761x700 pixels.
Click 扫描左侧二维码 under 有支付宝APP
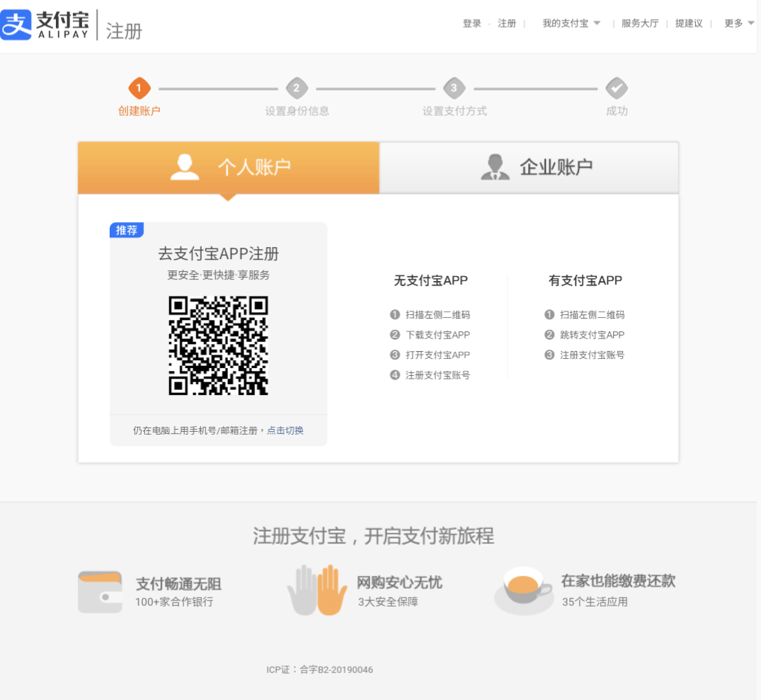(x=592, y=314)
